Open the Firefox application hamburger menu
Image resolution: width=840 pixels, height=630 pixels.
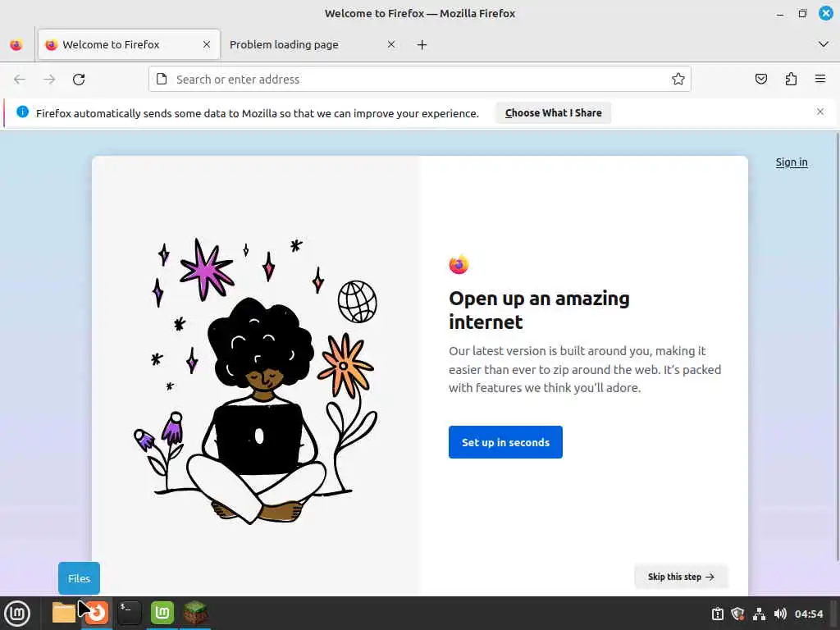[x=820, y=80]
